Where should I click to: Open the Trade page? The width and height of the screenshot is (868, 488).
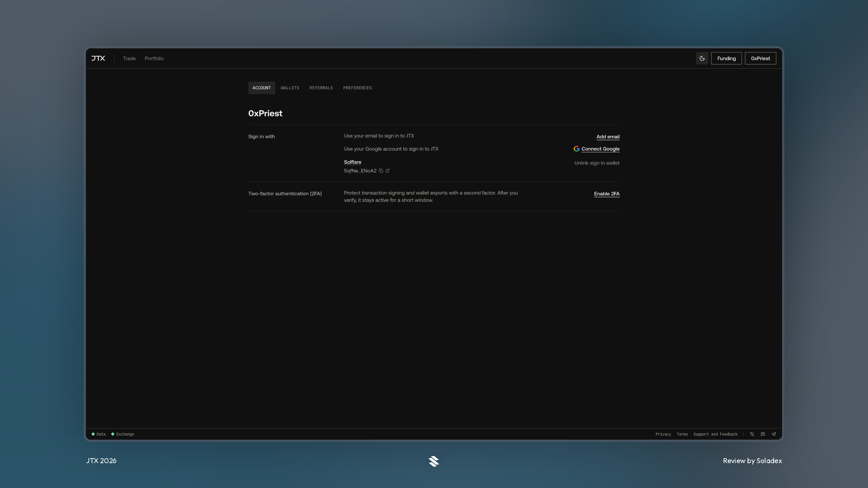click(x=129, y=58)
